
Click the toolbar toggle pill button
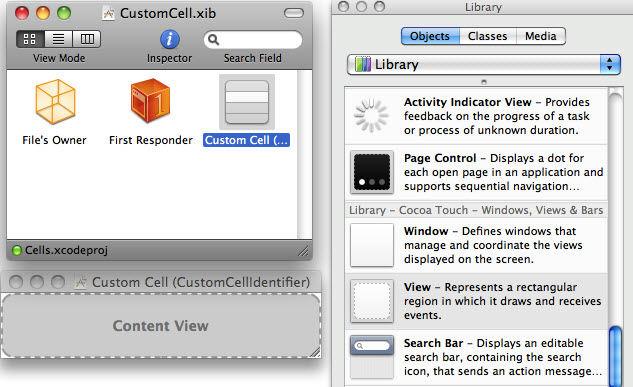(294, 13)
